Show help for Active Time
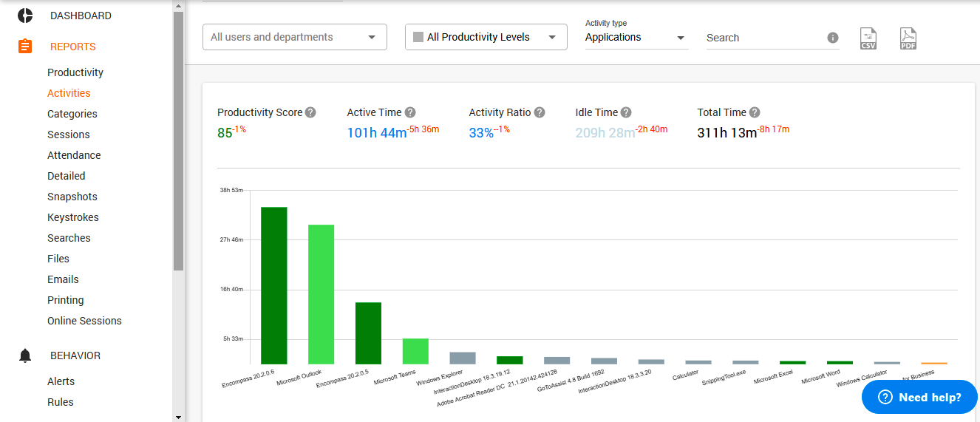This screenshot has height=422, width=980. coord(410,112)
